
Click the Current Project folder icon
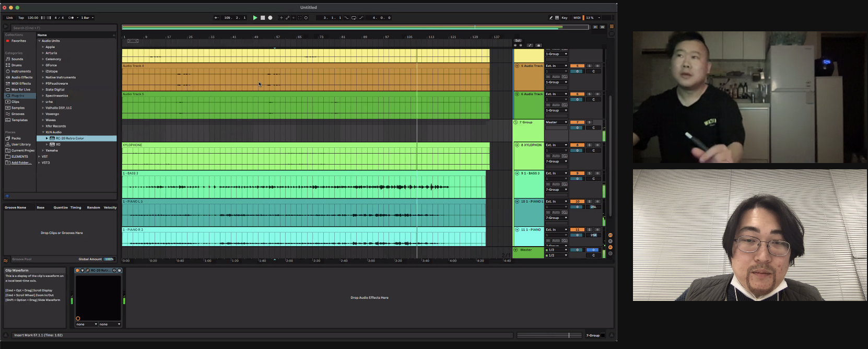click(x=8, y=150)
